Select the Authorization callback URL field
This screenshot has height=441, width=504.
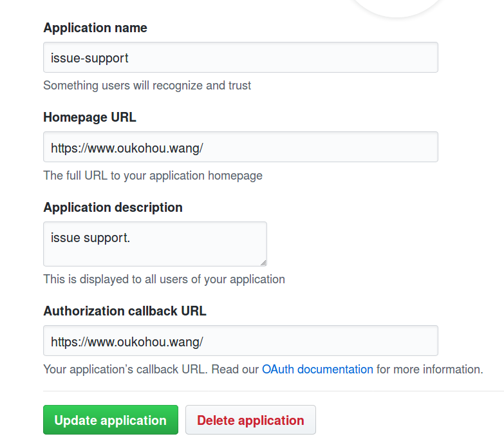(240, 341)
